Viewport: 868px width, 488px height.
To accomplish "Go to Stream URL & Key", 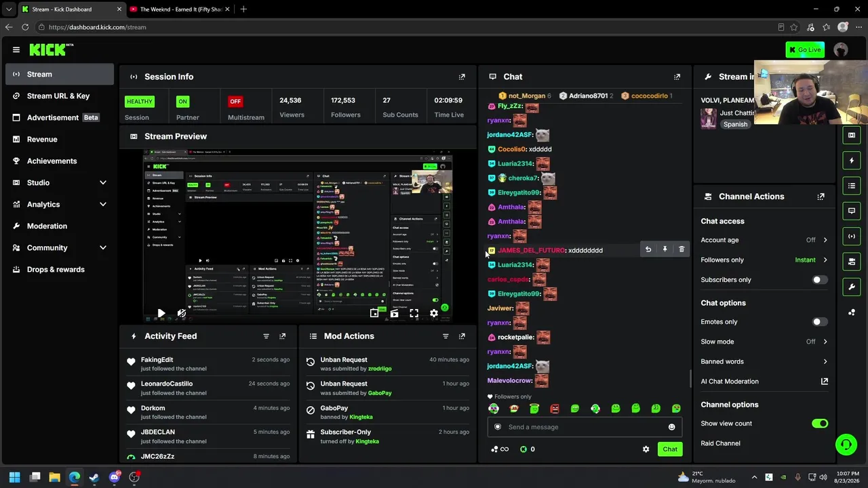I will click(x=60, y=96).
